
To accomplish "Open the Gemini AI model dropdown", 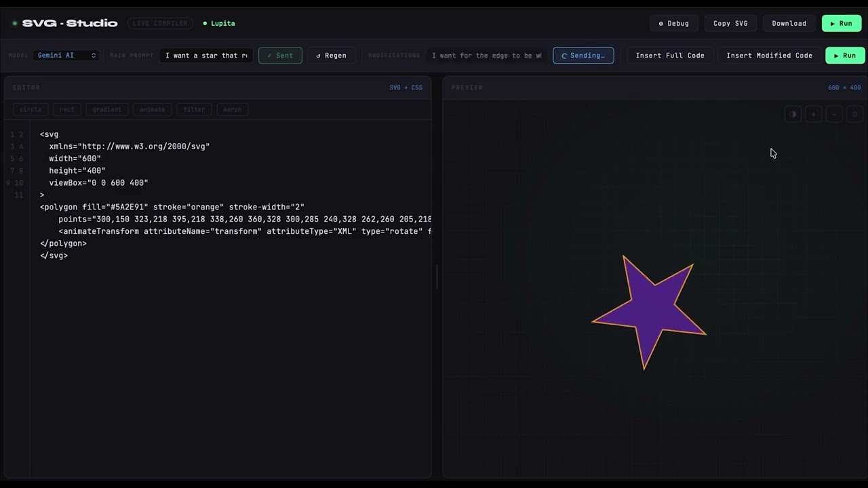I will tap(66, 56).
